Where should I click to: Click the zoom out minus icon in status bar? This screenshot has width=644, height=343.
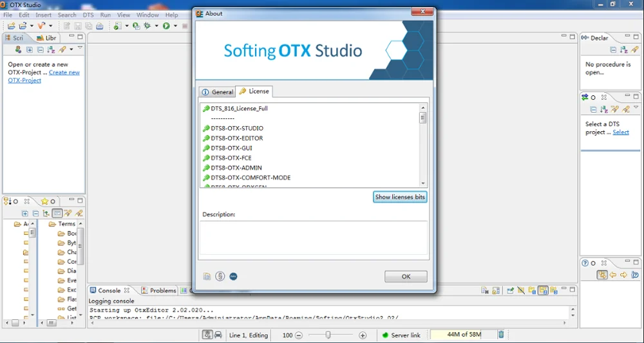point(299,335)
